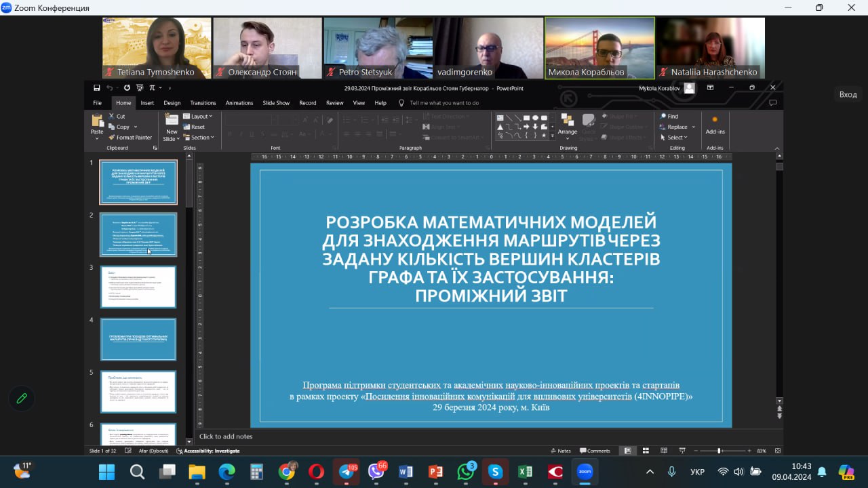Toggle the taskbar microphone icon
The width and height of the screenshot is (868, 488).
(x=671, y=472)
